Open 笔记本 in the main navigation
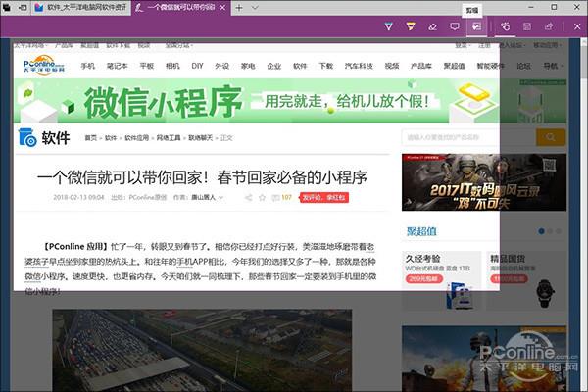Viewport: 588px width, 392px height. click(117, 66)
